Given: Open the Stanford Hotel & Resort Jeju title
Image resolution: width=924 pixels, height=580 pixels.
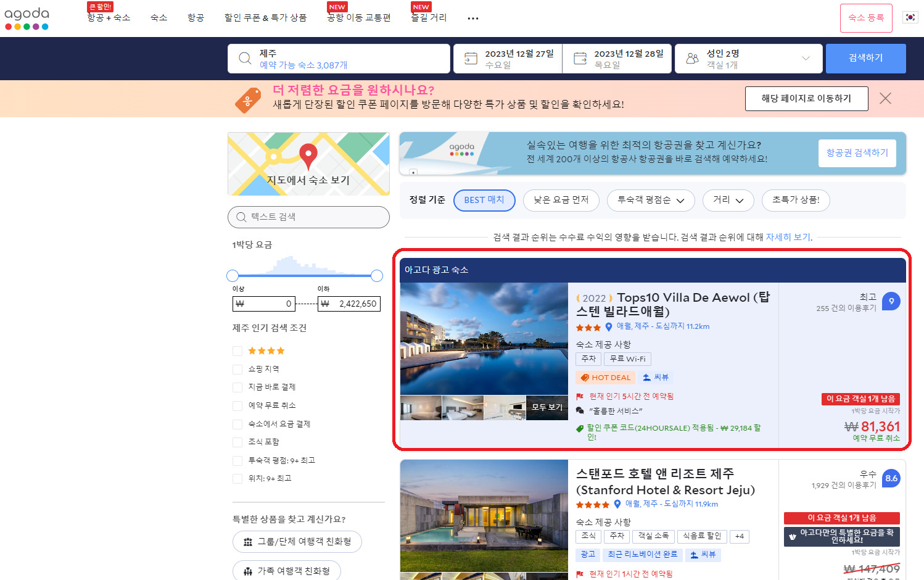Looking at the screenshot, I should click(x=665, y=482).
